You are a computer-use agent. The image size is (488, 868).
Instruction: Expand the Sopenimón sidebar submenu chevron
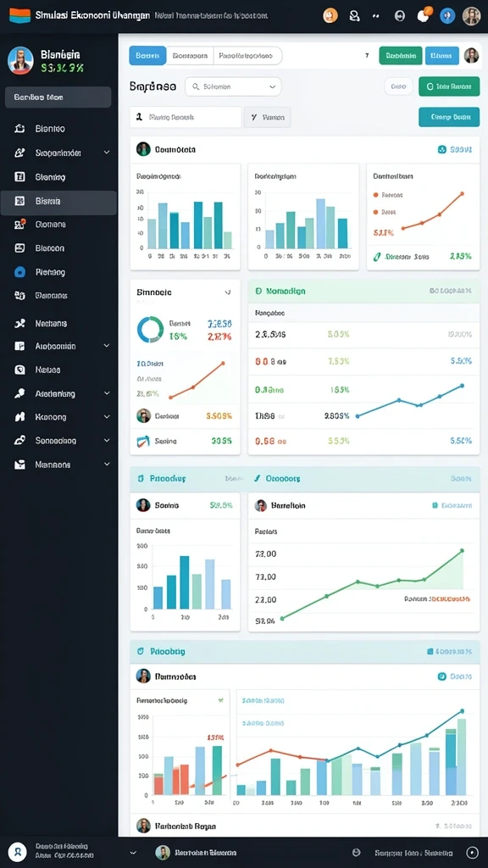(x=107, y=153)
